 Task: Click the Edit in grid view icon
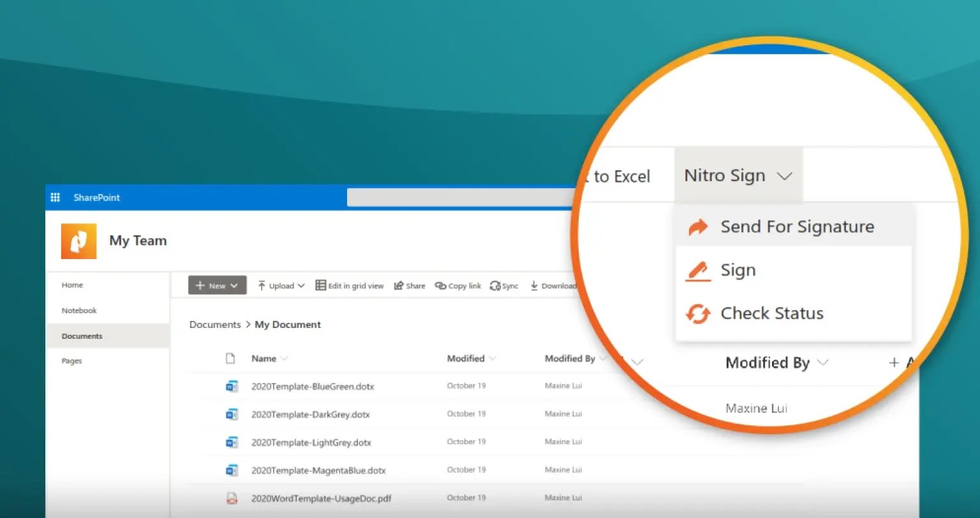321,286
